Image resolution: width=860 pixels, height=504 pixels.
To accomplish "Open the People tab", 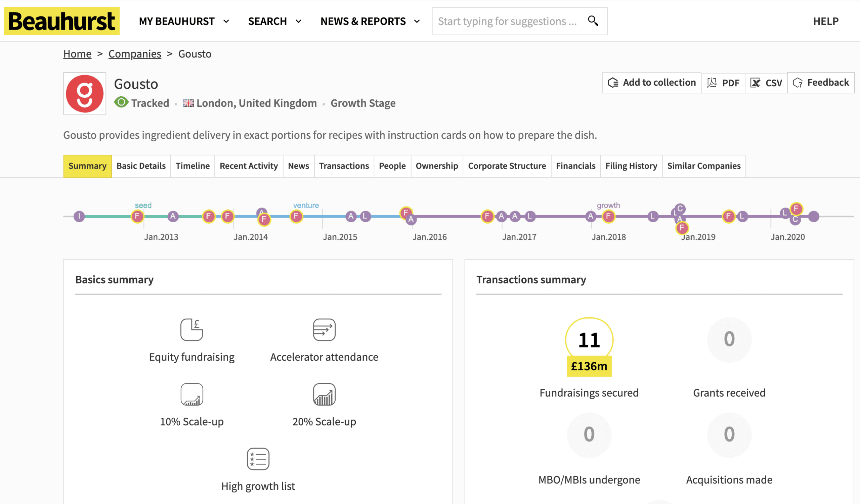I will (392, 166).
